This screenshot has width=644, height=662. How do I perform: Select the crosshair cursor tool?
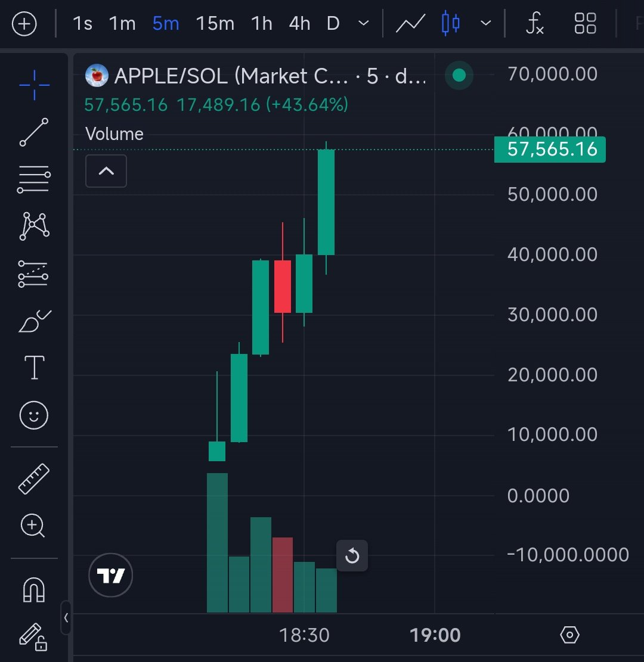[x=34, y=85]
